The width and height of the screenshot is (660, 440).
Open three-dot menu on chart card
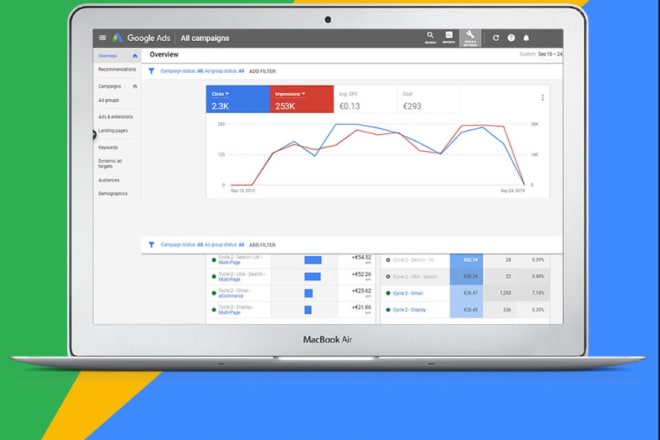543,98
